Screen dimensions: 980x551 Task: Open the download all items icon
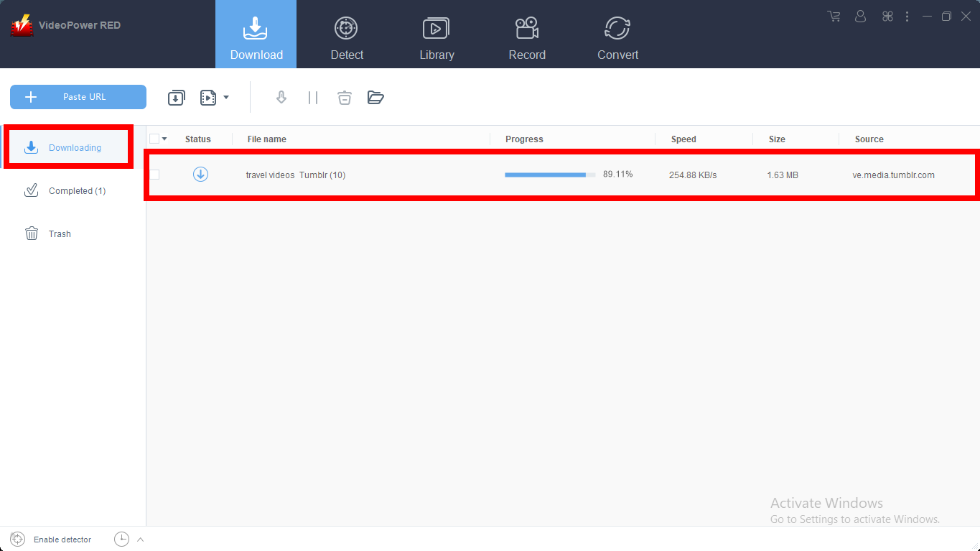click(176, 97)
